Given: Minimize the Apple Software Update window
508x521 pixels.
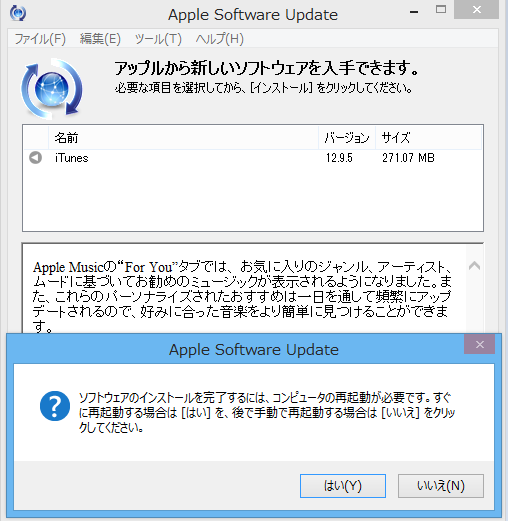Looking at the screenshot, I should (x=414, y=12).
